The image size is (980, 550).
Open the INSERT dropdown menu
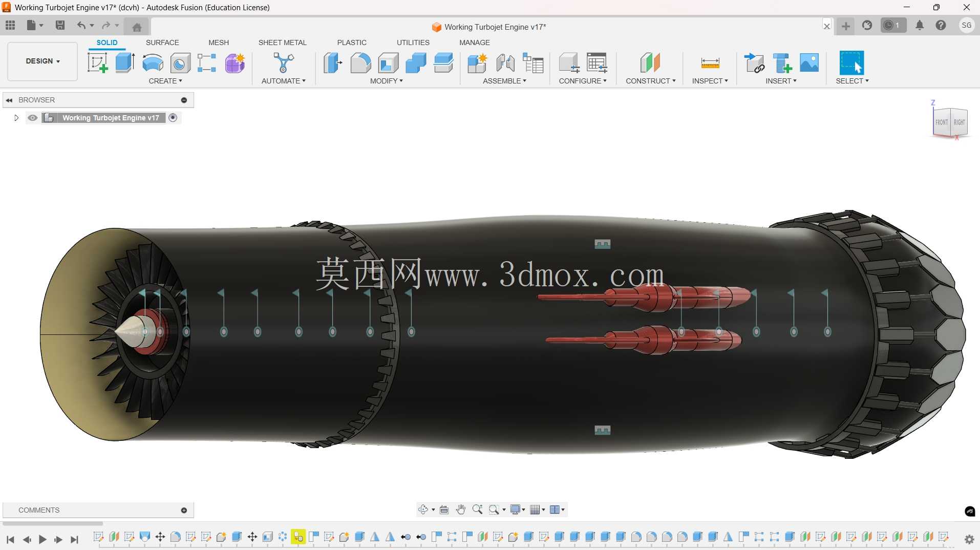[x=781, y=81]
